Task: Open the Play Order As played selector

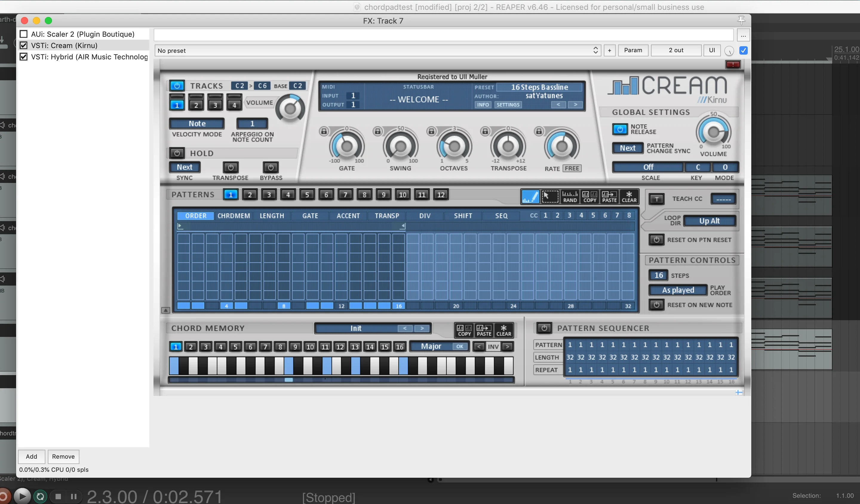Action: point(678,290)
